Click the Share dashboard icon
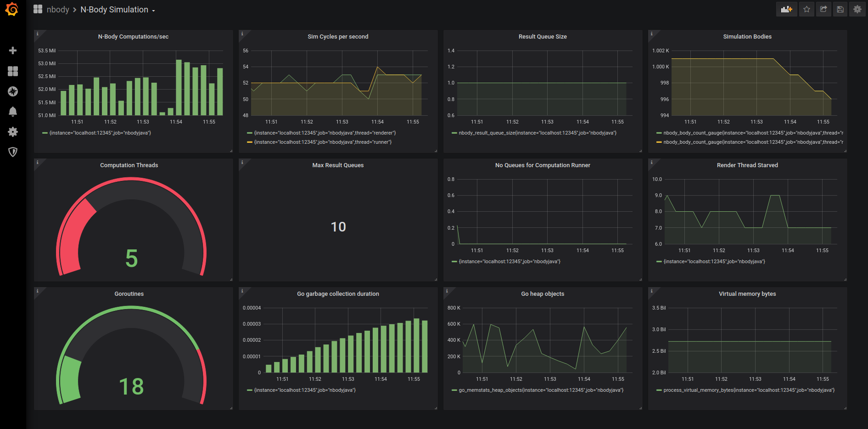The image size is (868, 429). click(823, 9)
